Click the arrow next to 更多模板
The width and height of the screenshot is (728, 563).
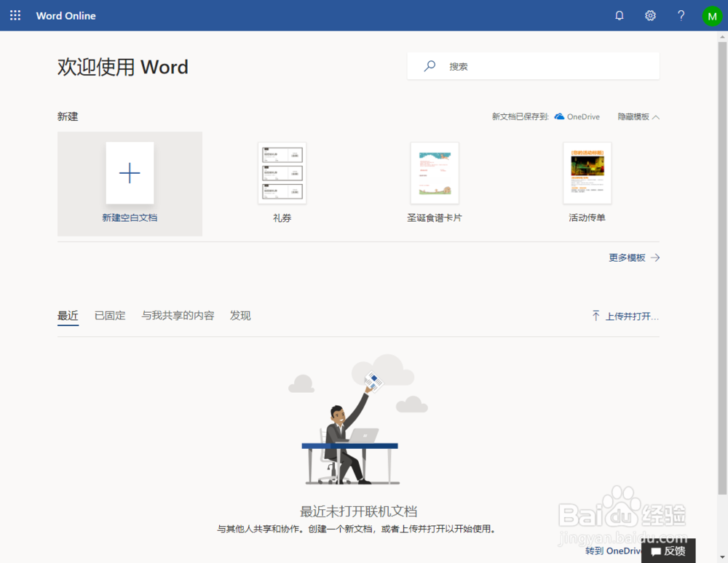pos(655,257)
